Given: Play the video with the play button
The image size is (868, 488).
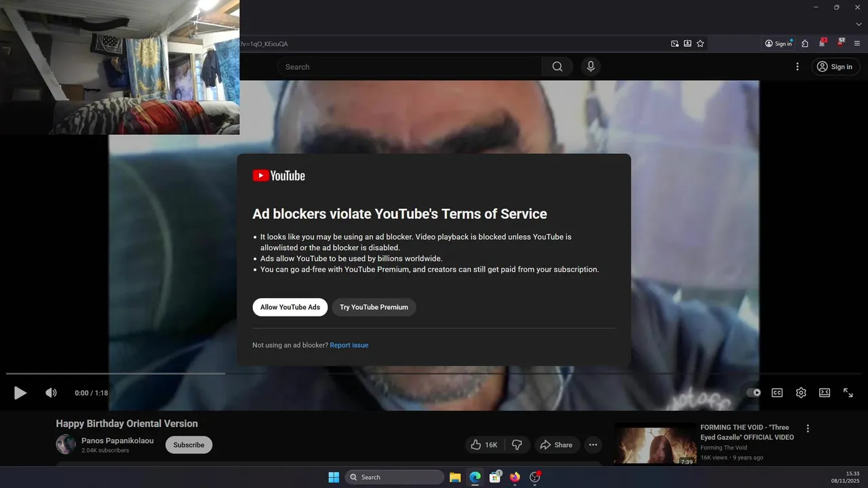Looking at the screenshot, I should click(20, 392).
